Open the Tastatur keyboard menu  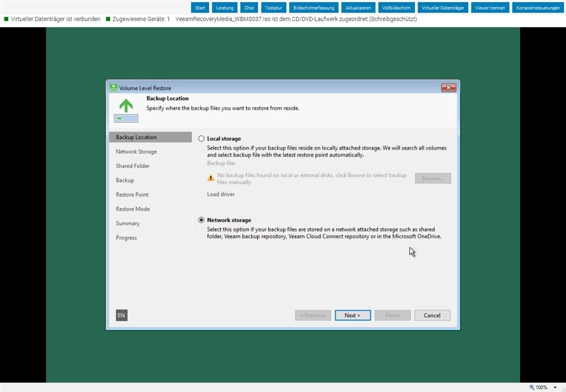pyautogui.click(x=274, y=8)
